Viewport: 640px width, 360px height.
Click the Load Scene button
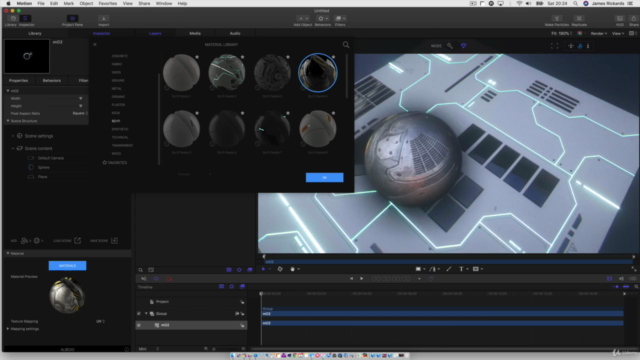click(67, 240)
